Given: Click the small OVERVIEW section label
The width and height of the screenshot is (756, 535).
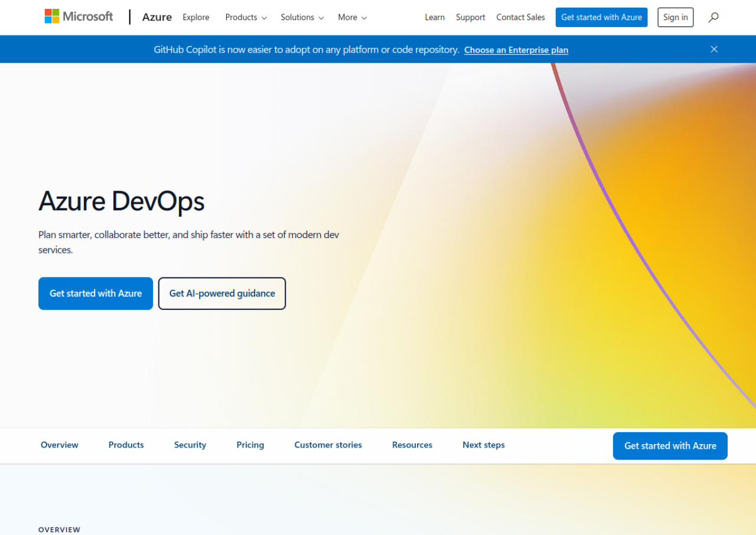Looking at the screenshot, I should 60,530.
